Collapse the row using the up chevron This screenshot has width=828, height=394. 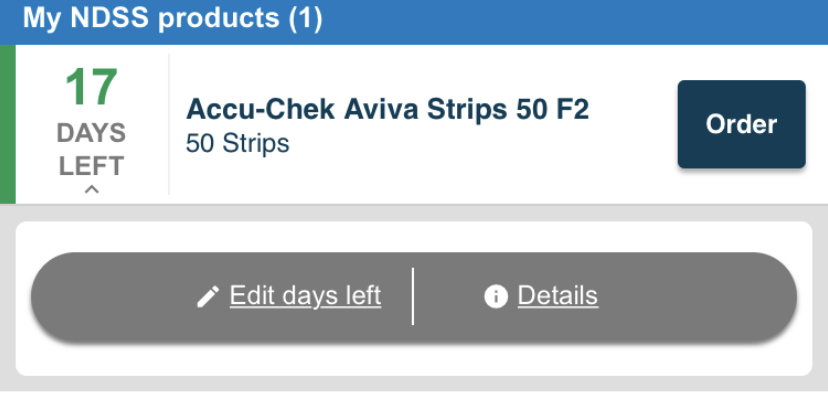92,190
